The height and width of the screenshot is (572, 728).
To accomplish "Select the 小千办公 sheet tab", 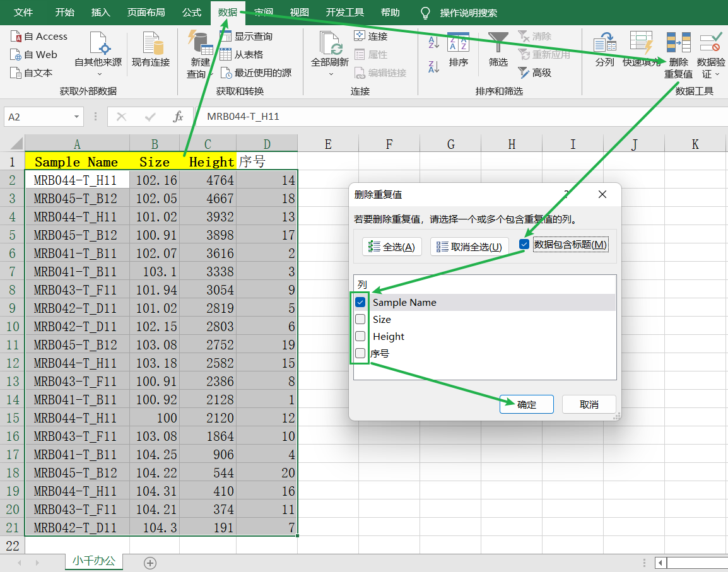I will 94,561.
